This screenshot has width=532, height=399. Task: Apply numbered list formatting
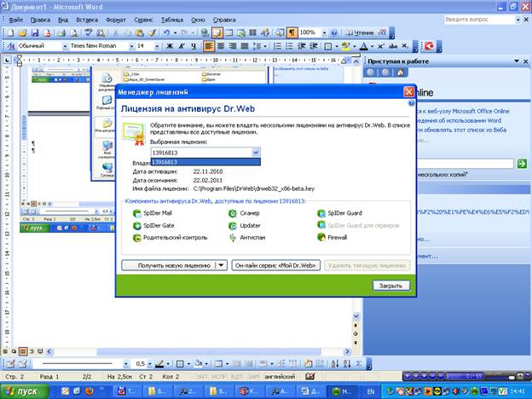coord(277,46)
